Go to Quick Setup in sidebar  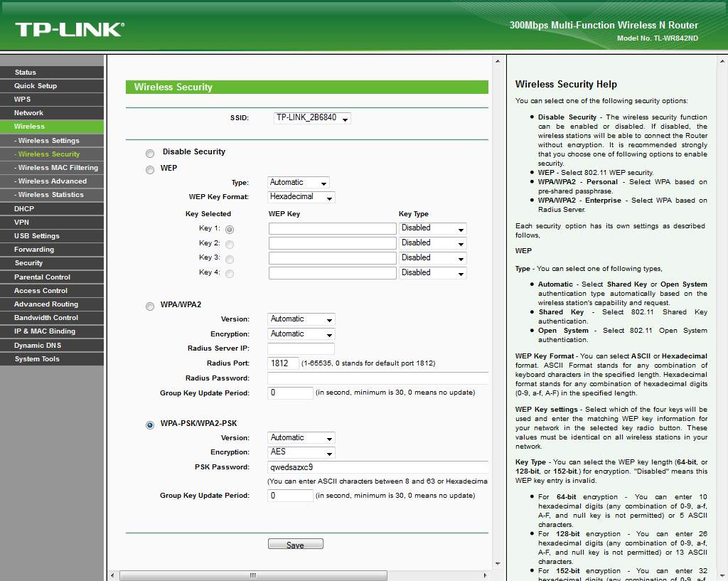[x=52, y=85]
